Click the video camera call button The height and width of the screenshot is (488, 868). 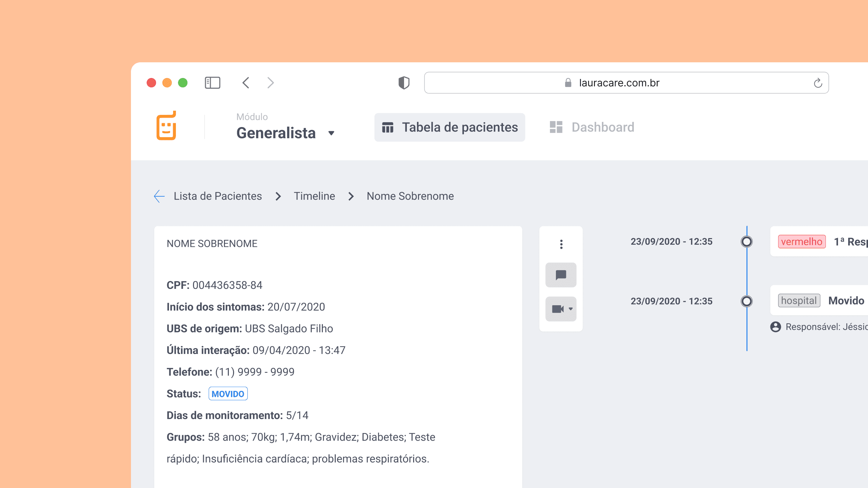tap(558, 309)
